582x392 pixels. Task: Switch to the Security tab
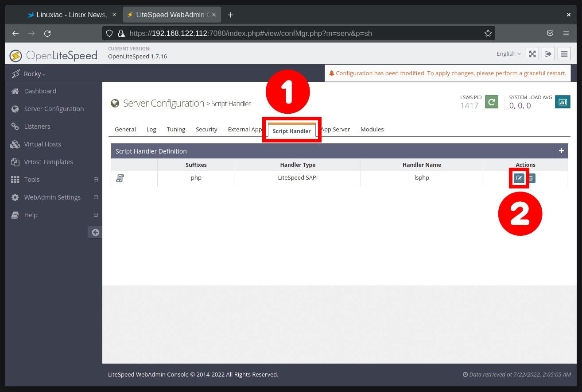coord(206,129)
